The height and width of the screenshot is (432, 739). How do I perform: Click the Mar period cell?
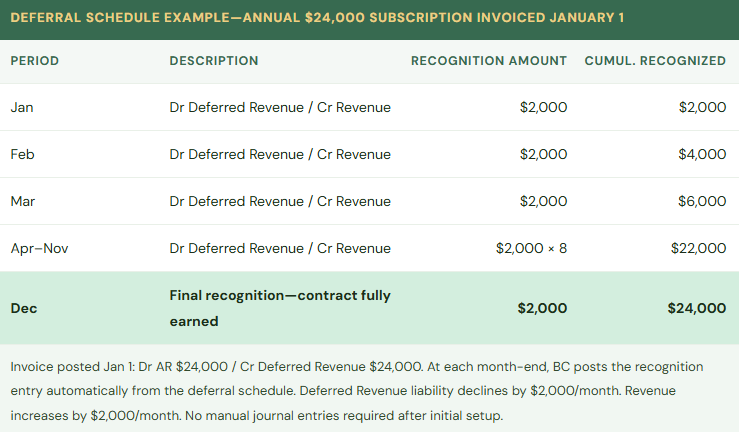coord(22,201)
